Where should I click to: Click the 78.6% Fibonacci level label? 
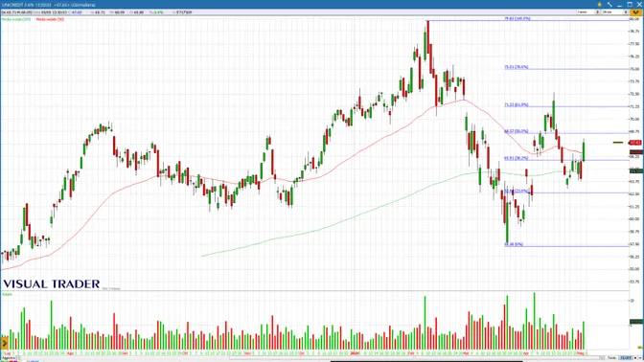tap(517, 67)
